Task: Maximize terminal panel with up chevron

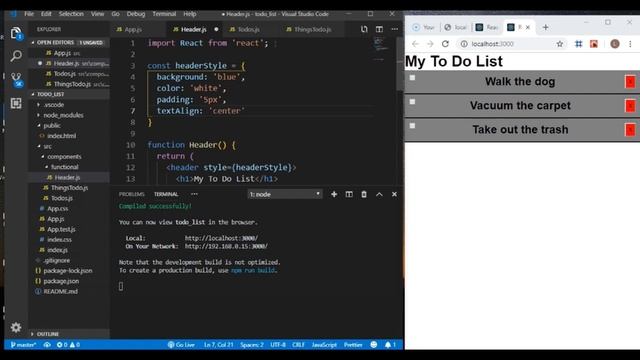Action: 379,194
